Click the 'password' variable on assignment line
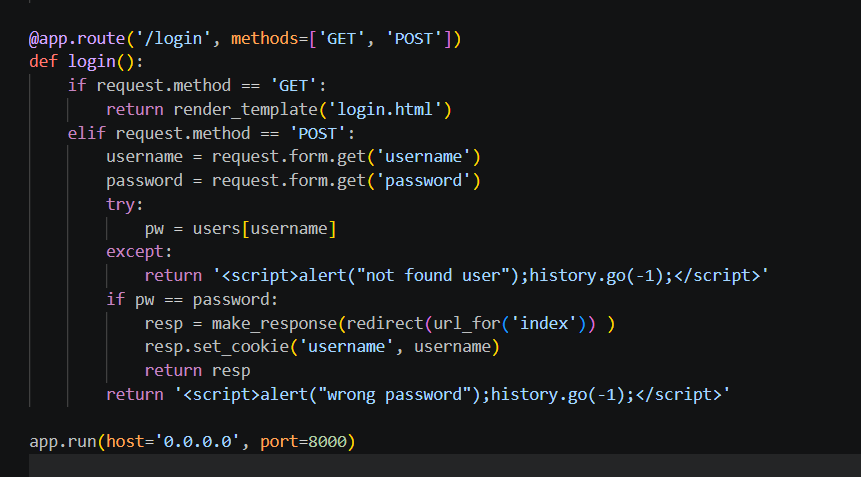This screenshot has height=477, width=861. click(144, 181)
